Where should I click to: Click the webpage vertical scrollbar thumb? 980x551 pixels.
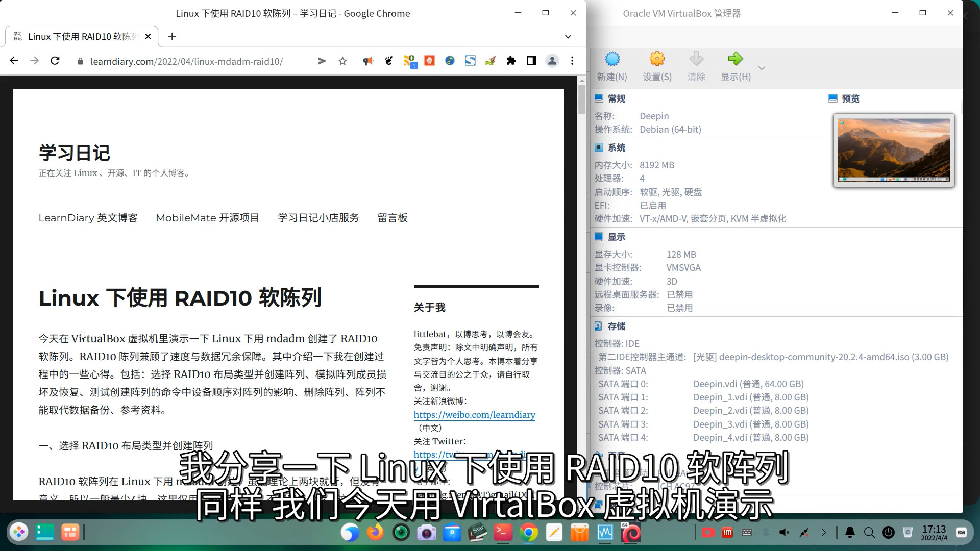click(x=581, y=99)
